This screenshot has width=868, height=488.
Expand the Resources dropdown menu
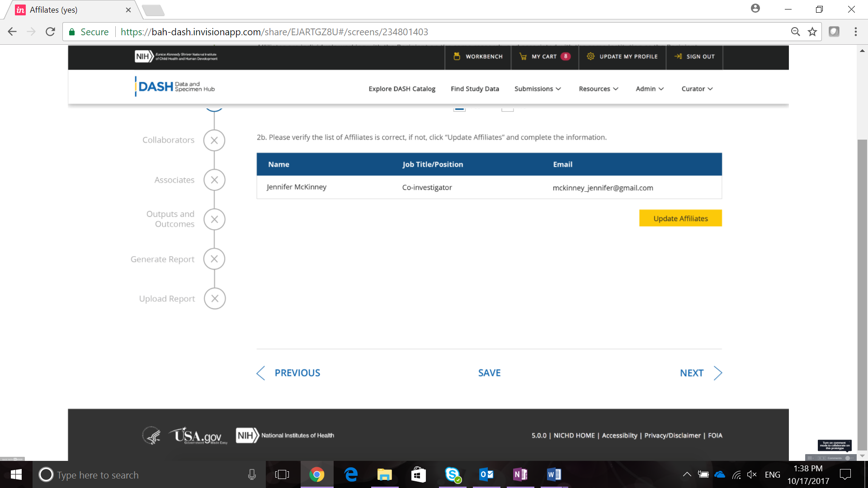click(x=598, y=89)
